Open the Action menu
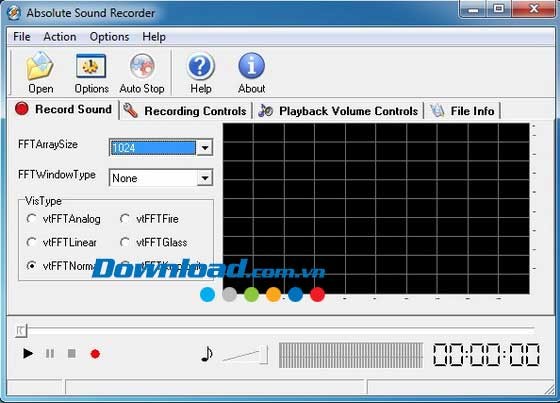 pyautogui.click(x=60, y=36)
